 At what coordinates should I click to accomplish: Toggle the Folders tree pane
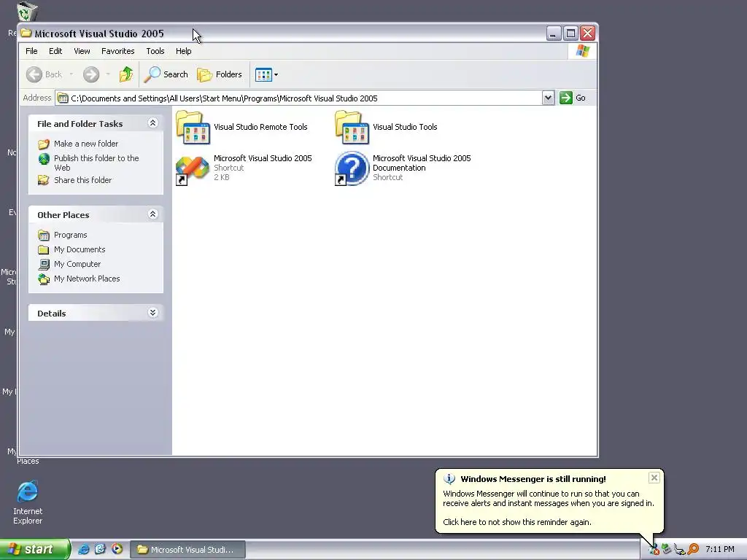(220, 74)
